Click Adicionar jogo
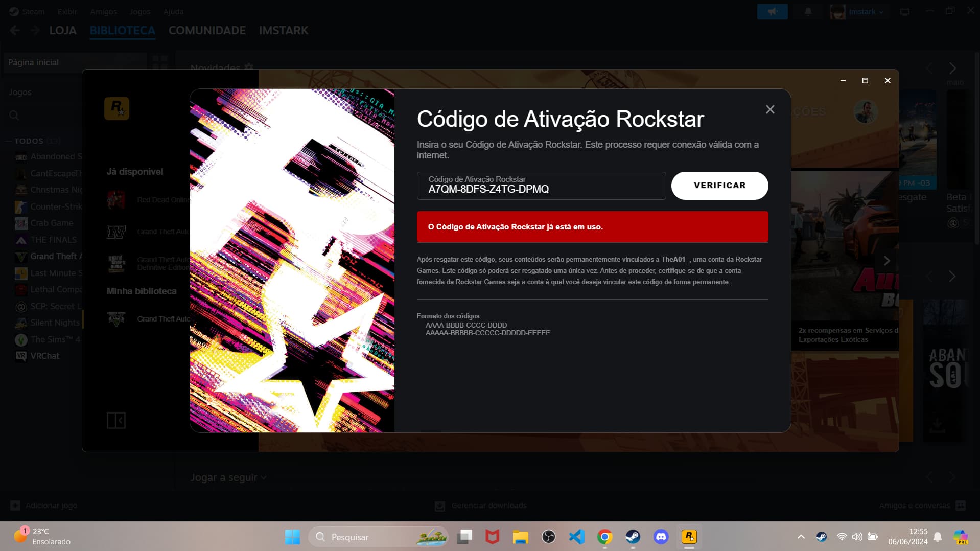 (x=44, y=506)
